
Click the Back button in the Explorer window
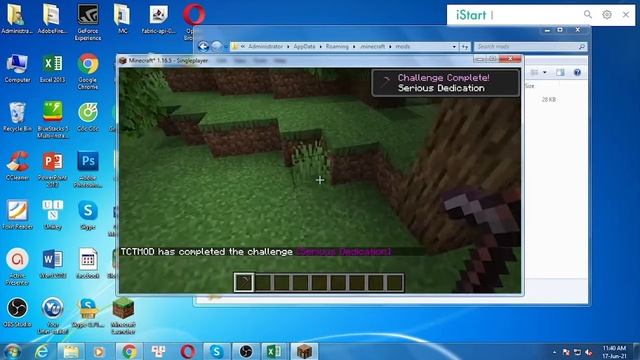pyautogui.click(x=203, y=47)
